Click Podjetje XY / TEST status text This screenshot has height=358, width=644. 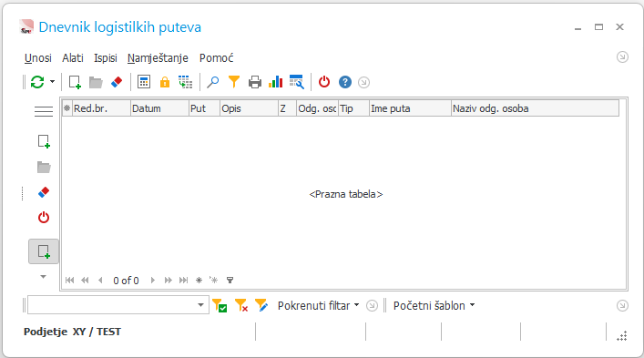click(x=72, y=332)
